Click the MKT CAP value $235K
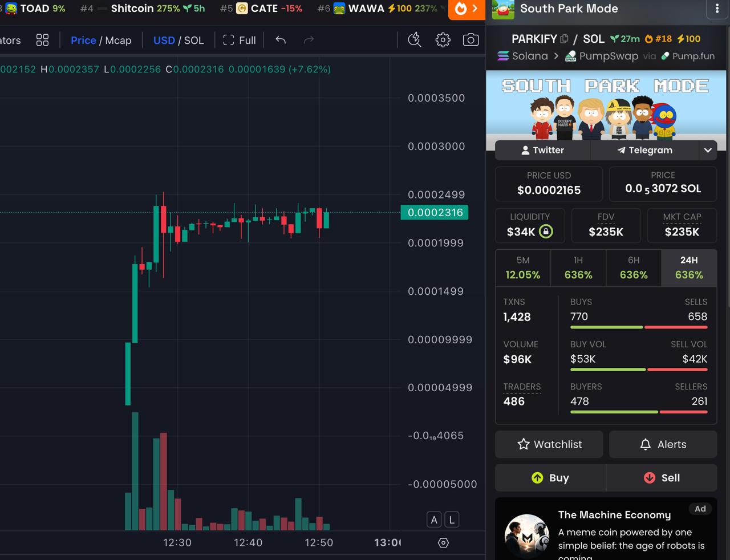Screen dimensions: 730x560 click(x=682, y=232)
